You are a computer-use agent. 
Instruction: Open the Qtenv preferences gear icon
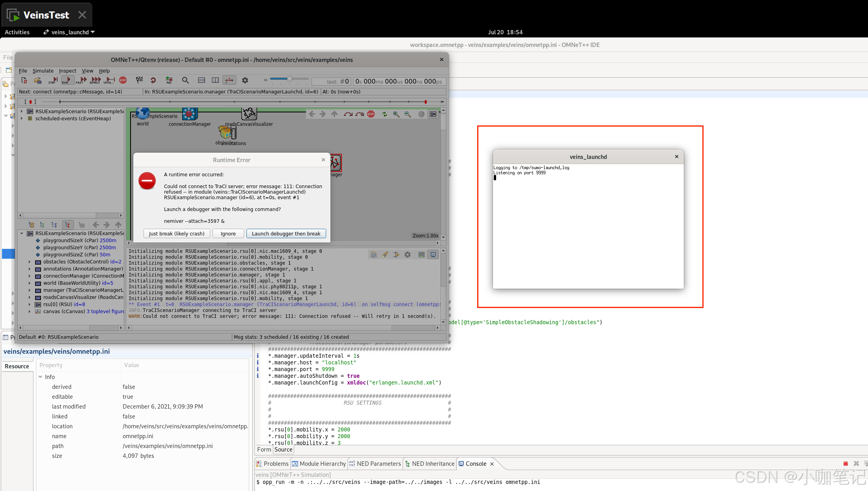tap(245, 80)
